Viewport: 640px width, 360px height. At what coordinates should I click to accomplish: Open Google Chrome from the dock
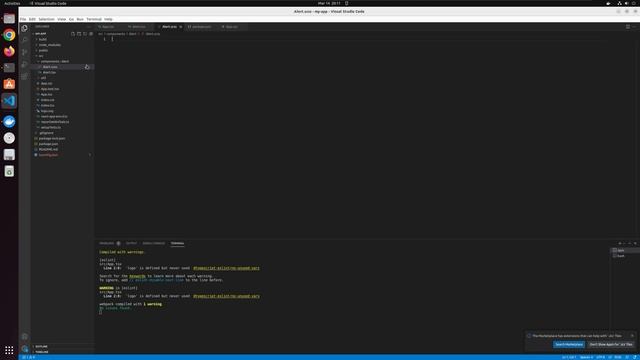pyautogui.click(x=9, y=35)
